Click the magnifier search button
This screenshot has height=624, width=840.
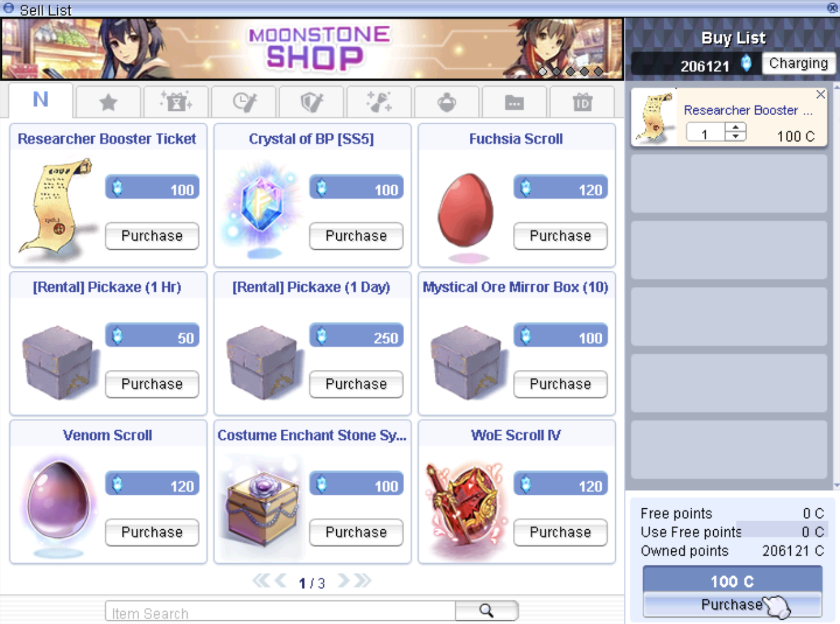tap(487, 610)
